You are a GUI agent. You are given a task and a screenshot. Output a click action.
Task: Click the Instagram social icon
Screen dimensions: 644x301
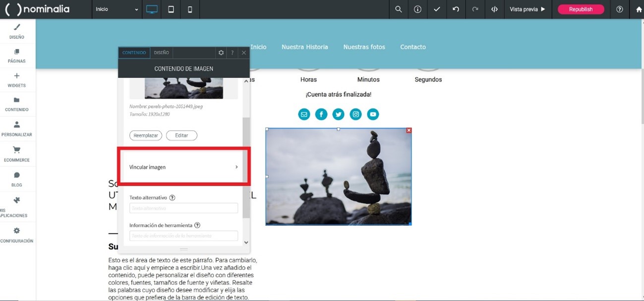pos(355,114)
